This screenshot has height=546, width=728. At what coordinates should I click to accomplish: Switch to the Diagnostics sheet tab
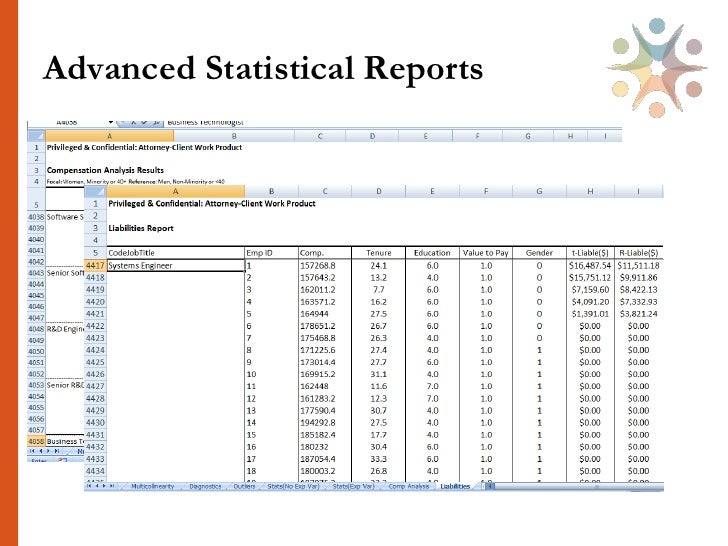[205, 486]
